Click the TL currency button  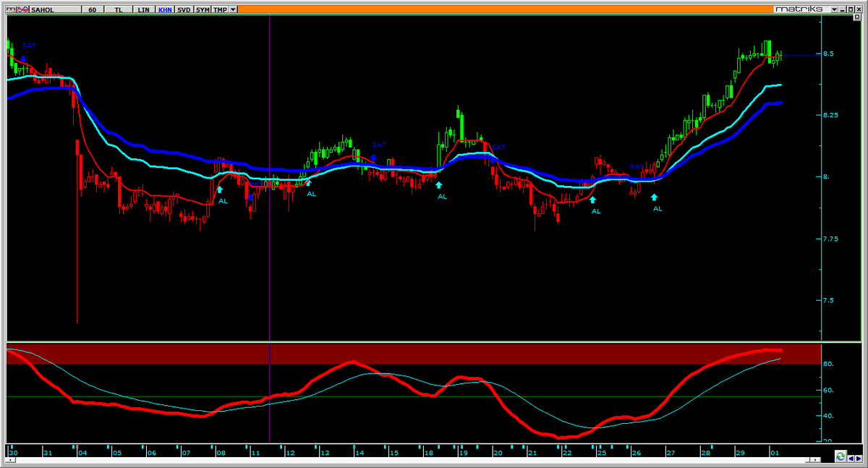pyautogui.click(x=118, y=9)
